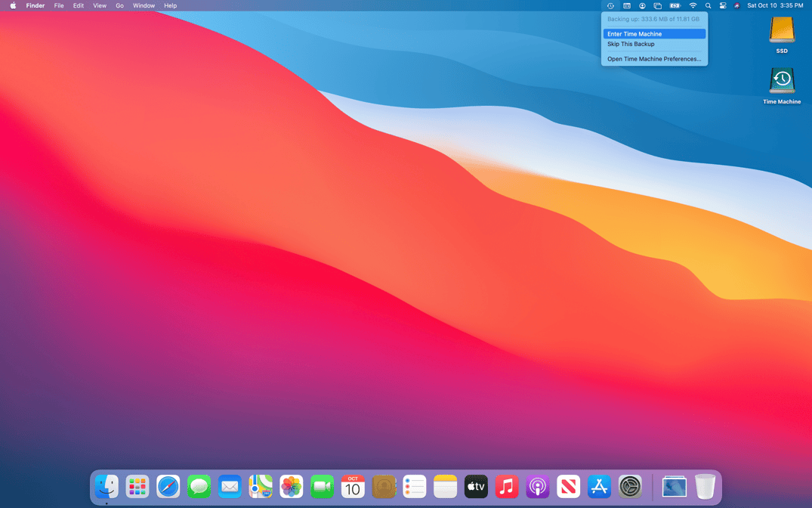Open the Finder menu in menu bar
The width and height of the screenshot is (812, 508).
click(x=36, y=6)
